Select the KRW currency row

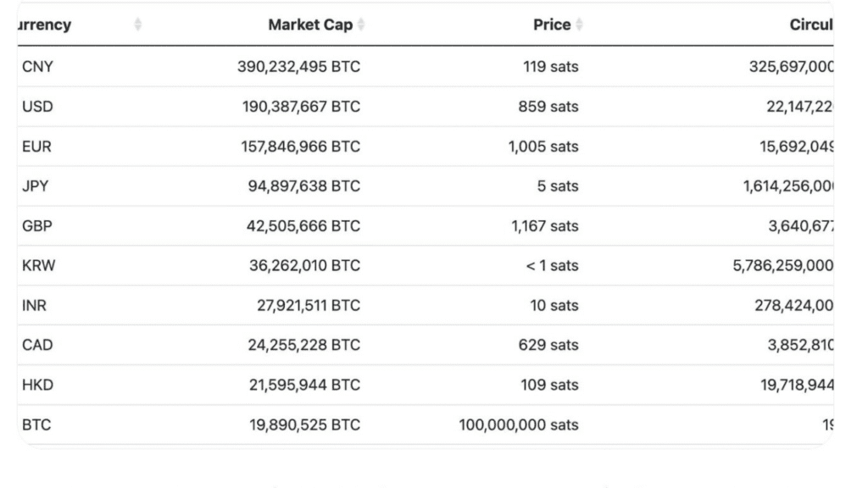(x=36, y=265)
